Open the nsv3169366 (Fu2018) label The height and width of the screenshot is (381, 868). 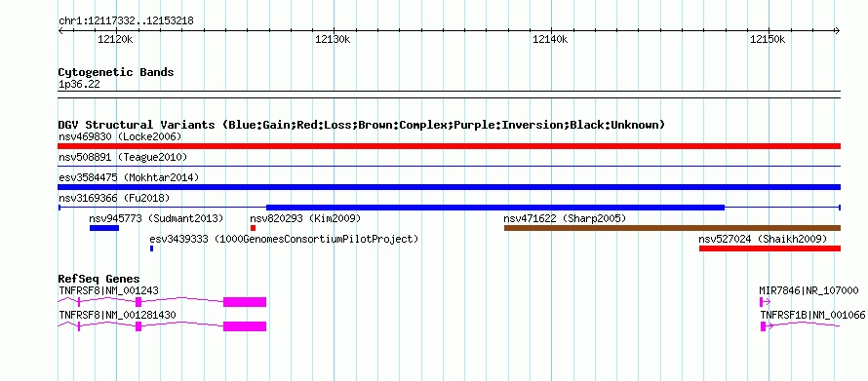114,198
